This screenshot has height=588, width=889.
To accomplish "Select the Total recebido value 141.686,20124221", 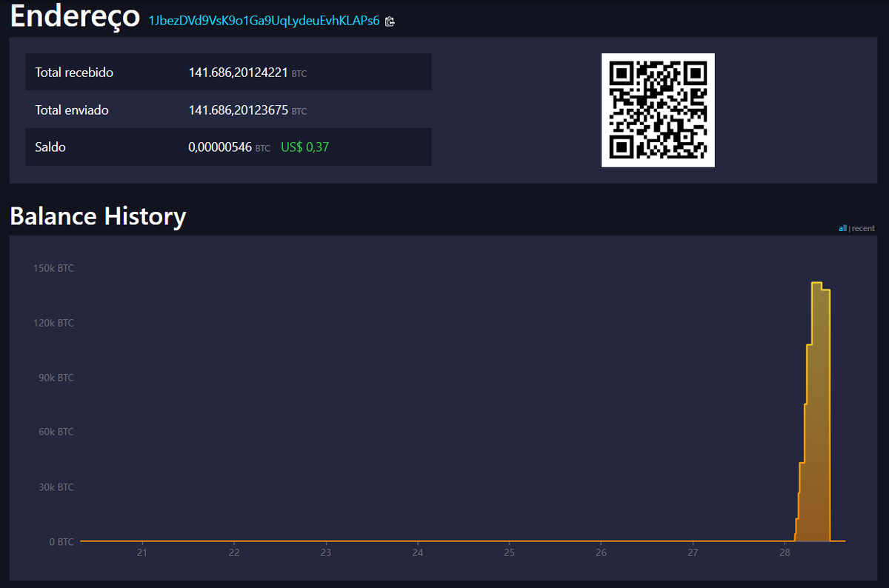I will point(237,73).
